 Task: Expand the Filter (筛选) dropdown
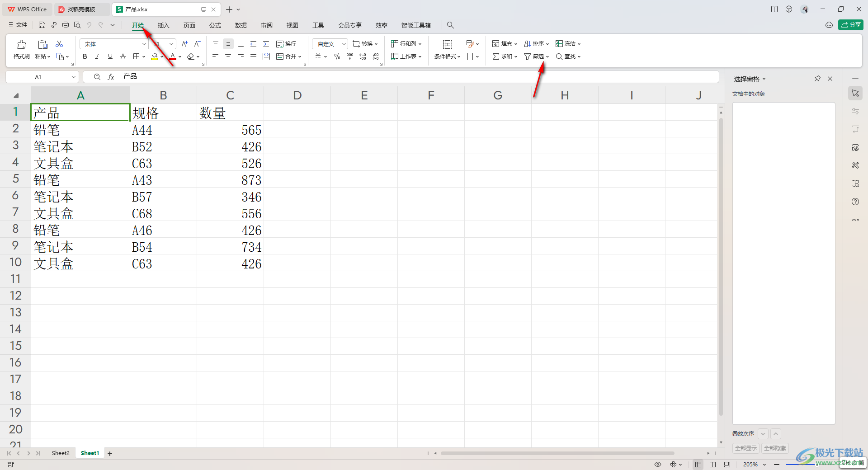tap(547, 57)
